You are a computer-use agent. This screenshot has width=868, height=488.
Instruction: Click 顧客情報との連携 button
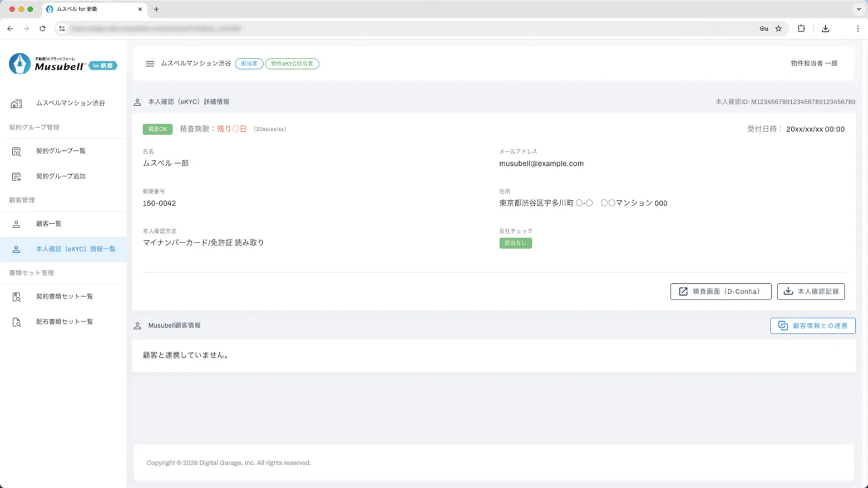[x=812, y=326]
